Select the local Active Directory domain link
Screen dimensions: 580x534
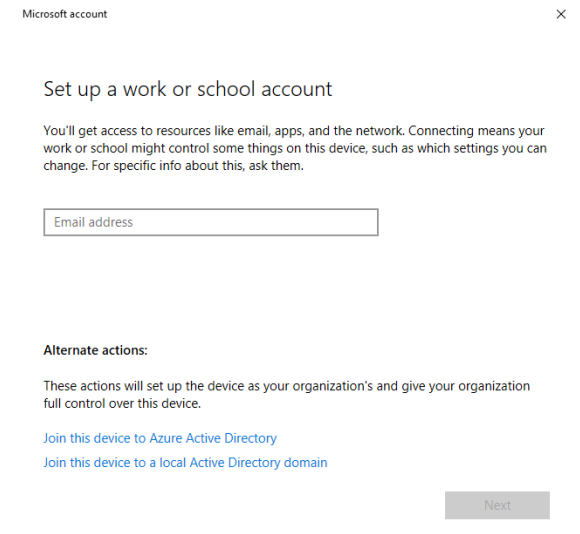(185, 463)
